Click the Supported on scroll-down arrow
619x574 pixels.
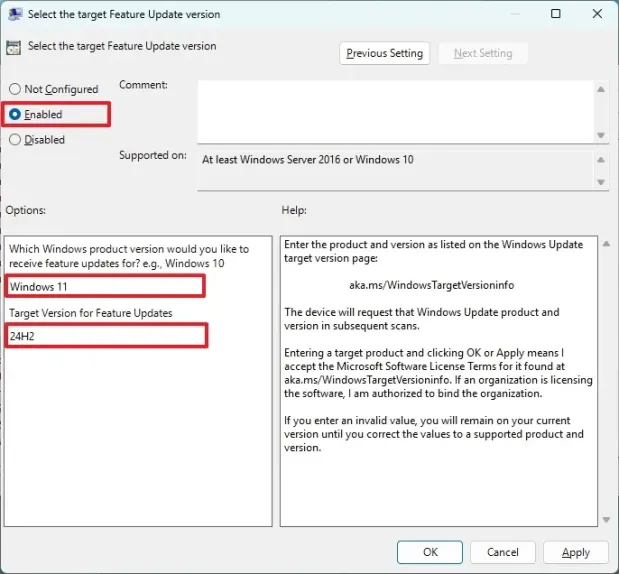[x=601, y=182]
